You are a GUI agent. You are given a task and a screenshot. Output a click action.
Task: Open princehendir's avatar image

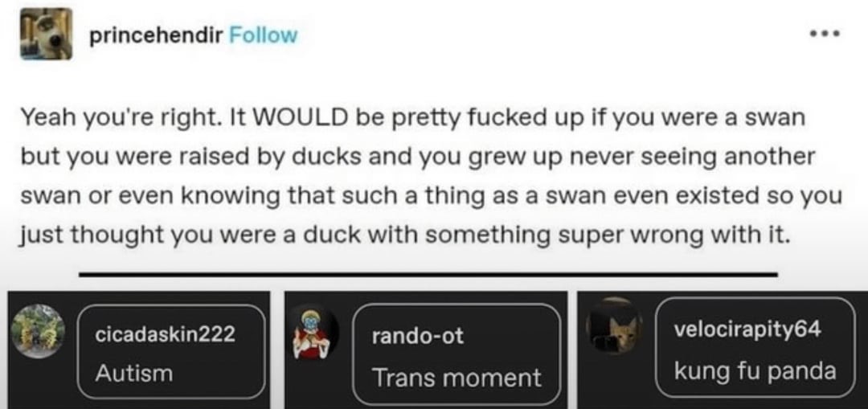47,35
